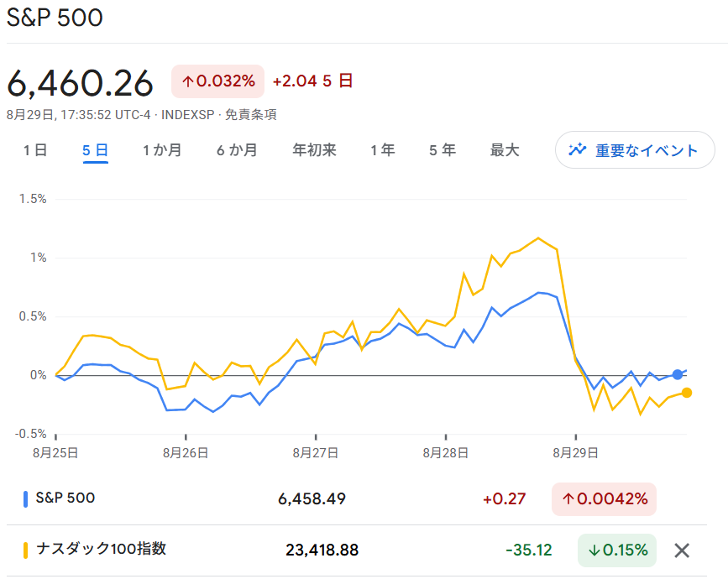Click the 重要なイベント button
728x579 pixels.
(635, 150)
